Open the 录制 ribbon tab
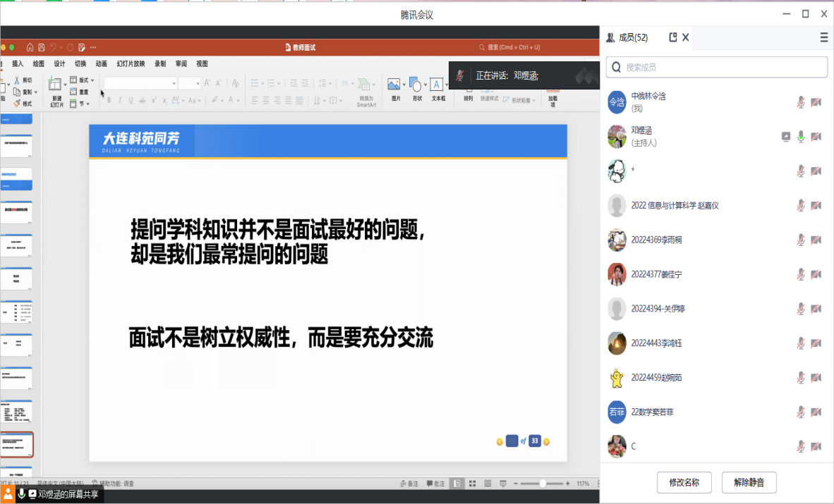The height and width of the screenshot is (504, 834). tap(160, 64)
